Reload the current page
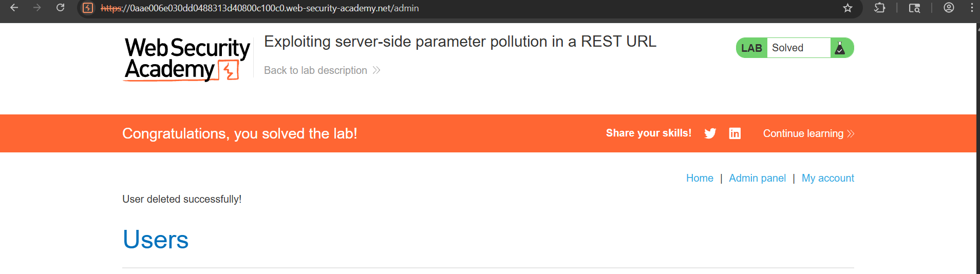 60,8
